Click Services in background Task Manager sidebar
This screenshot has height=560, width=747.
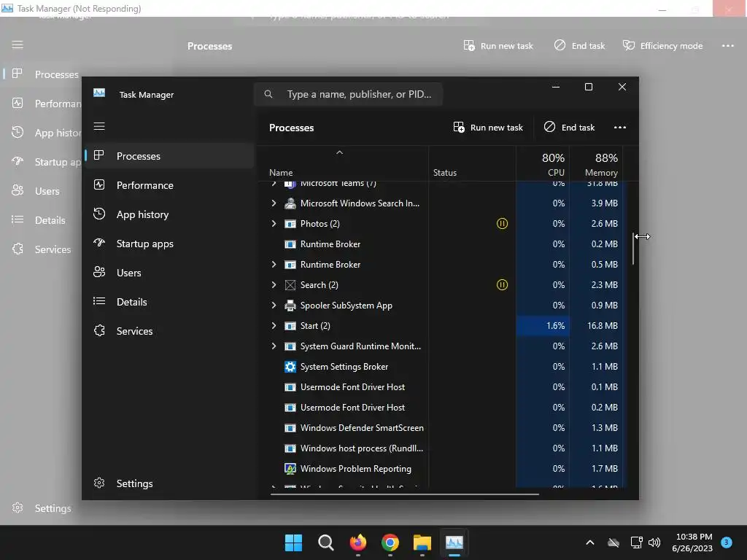(x=42, y=249)
